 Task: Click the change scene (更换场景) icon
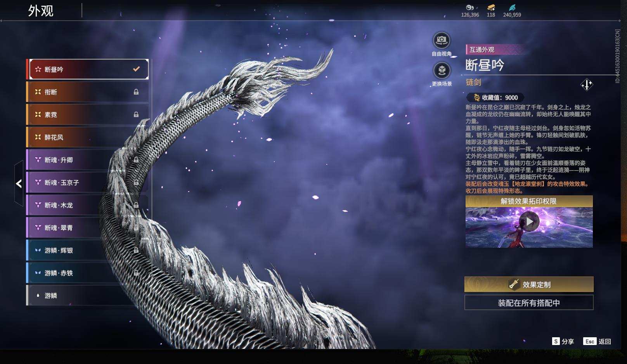pyautogui.click(x=442, y=71)
